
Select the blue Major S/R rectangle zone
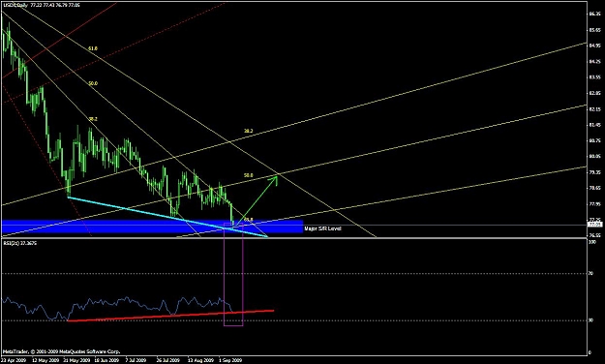[x=152, y=227]
